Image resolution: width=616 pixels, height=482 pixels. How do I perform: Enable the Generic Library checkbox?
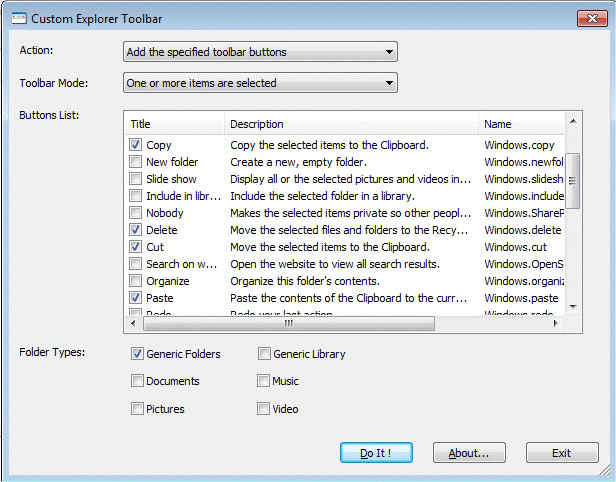(264, 354)
